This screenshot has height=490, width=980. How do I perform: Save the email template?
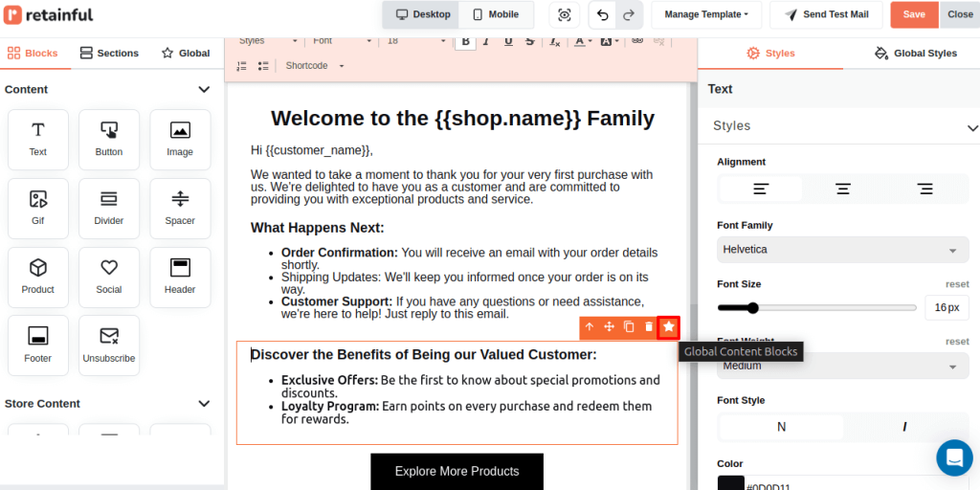(914, 14)
